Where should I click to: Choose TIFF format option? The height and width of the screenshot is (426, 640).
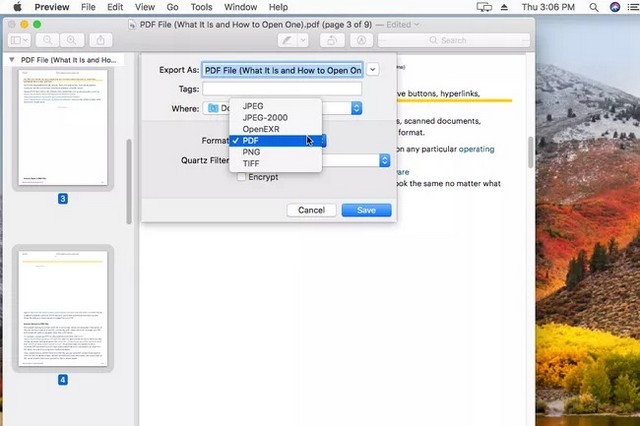276,163
